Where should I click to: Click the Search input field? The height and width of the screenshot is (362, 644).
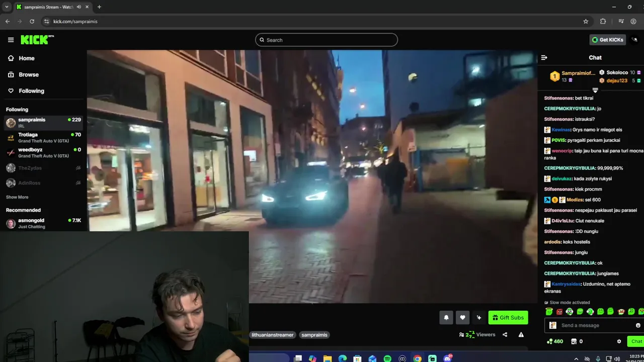click(x=327, y=40)
